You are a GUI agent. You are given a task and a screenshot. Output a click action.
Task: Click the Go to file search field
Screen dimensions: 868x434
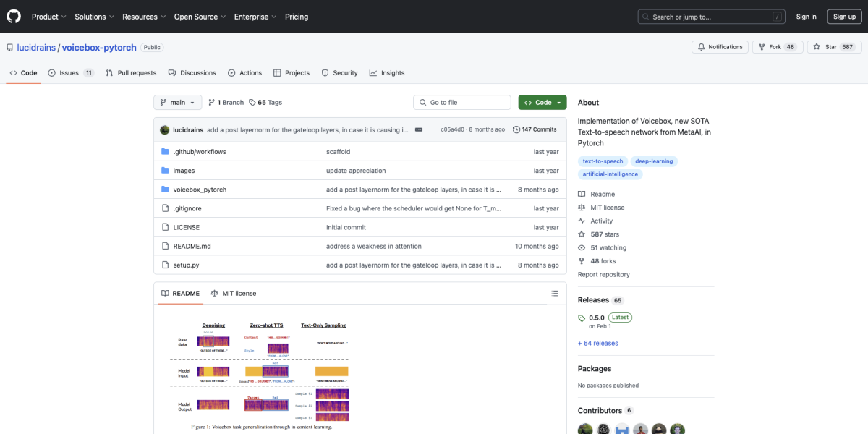pos(461,102)
